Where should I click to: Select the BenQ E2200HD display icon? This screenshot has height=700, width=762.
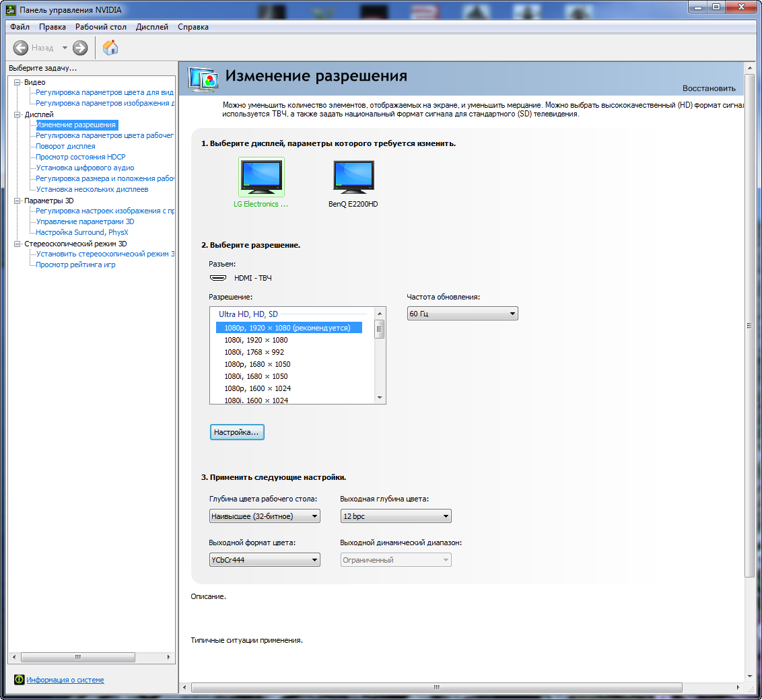[x=353, y=178]
